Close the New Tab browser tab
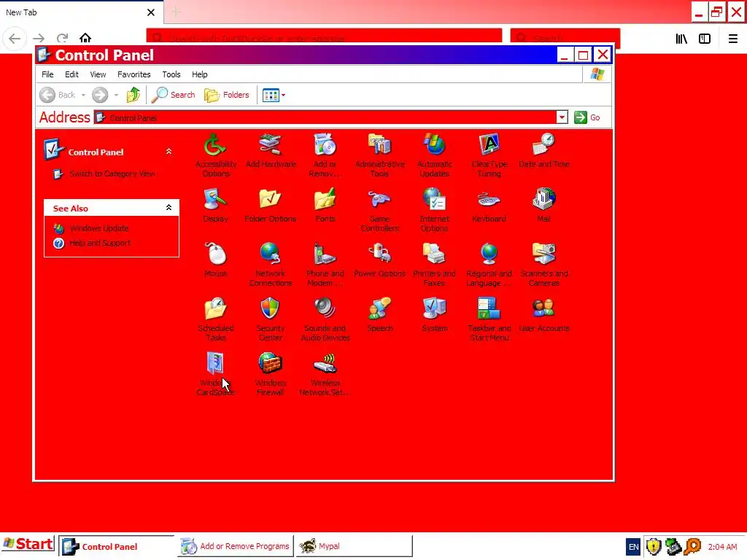Screen dimensions: 747x560 click(x=150, y=12)
